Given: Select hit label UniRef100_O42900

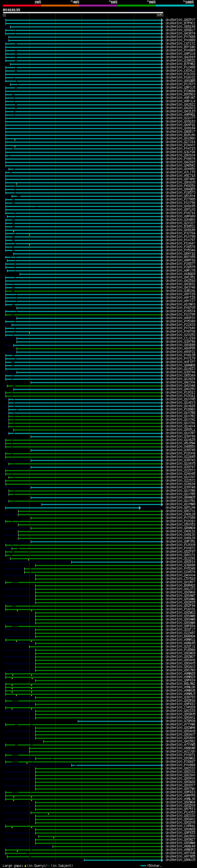Looking at the screenshot, I should point(180,836).
